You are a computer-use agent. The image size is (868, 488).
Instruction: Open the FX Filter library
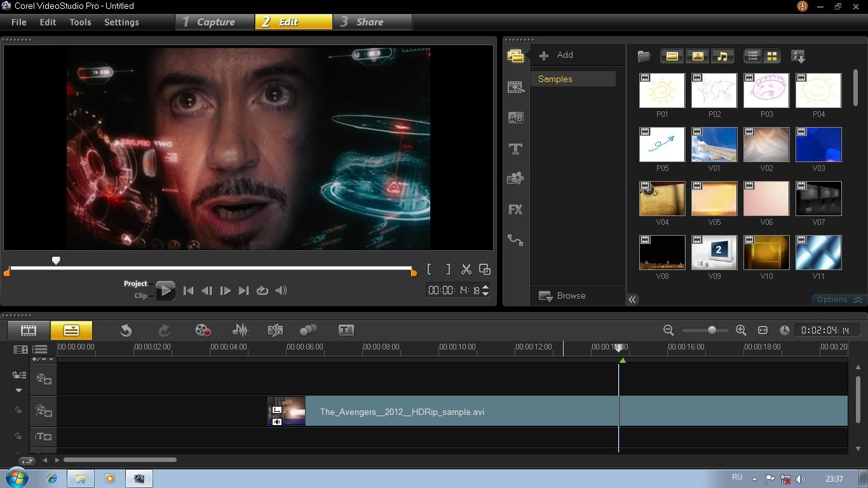click(515, 209)
